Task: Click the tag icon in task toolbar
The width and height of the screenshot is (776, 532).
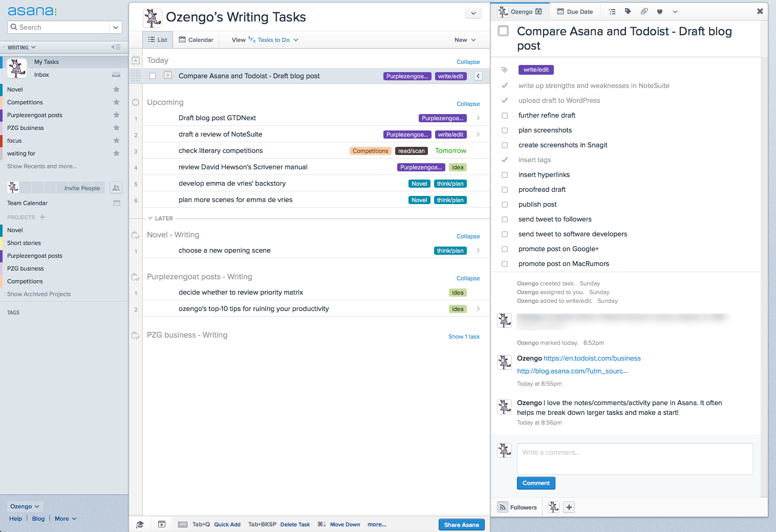Action: coord(628,12)
